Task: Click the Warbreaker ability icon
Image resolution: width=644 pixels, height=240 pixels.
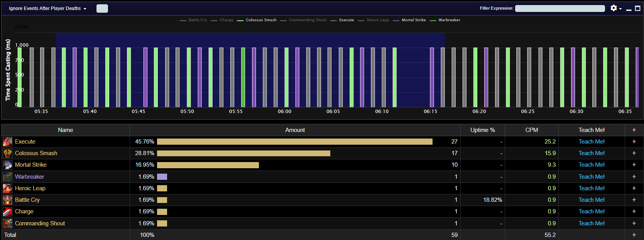Action: tap(7, 177)
